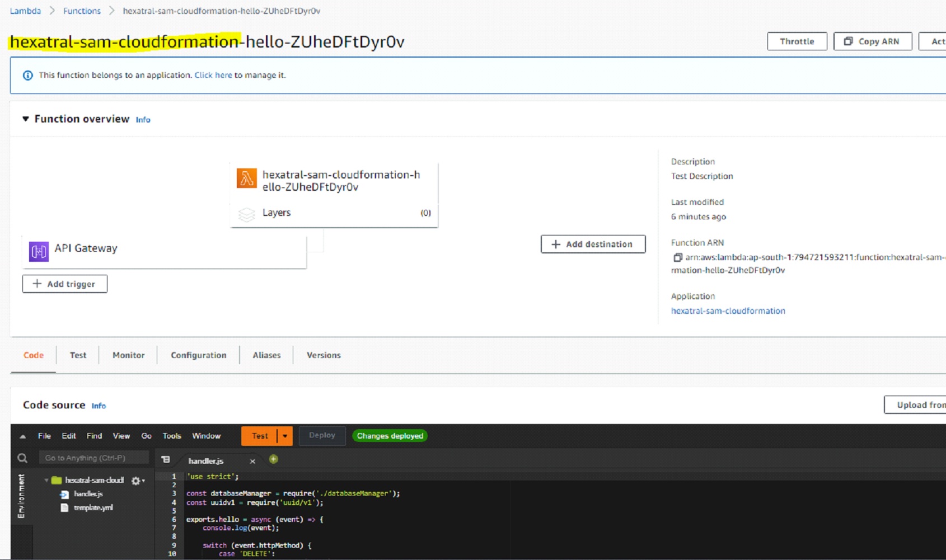Collapse the Function overview section
Image resolution: width=946 pixels, height=560 pixels.
[x=26, y=119]
